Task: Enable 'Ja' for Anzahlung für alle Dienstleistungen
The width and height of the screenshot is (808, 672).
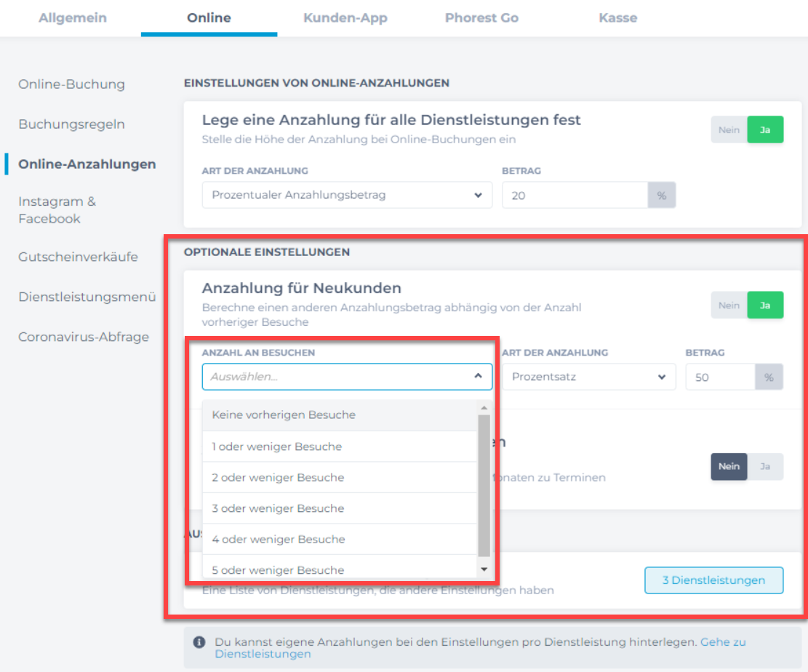Action: pyautogui.click(x=765, y=130)
